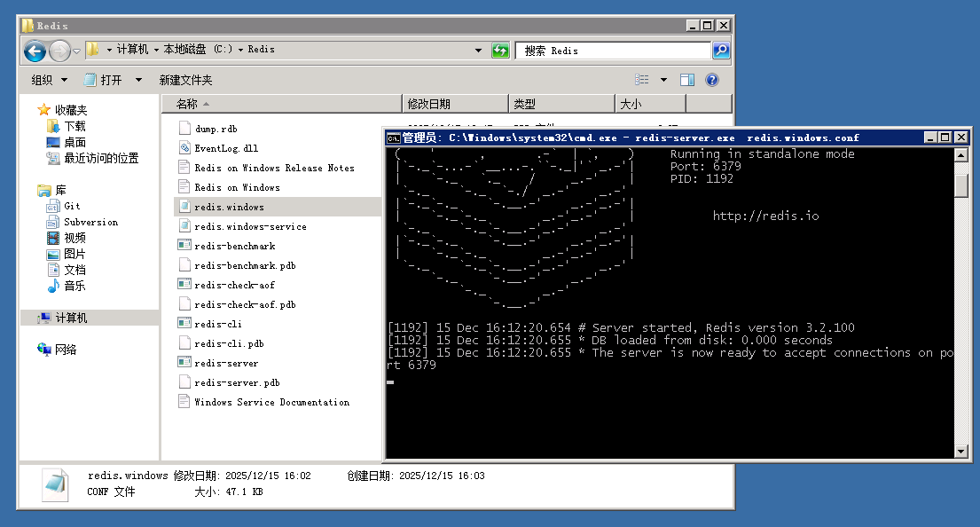Click 本地磁盘 (C:) breadcrumb segment
The height and width of the screenshot is (527, 980).
tap(198, 50)
